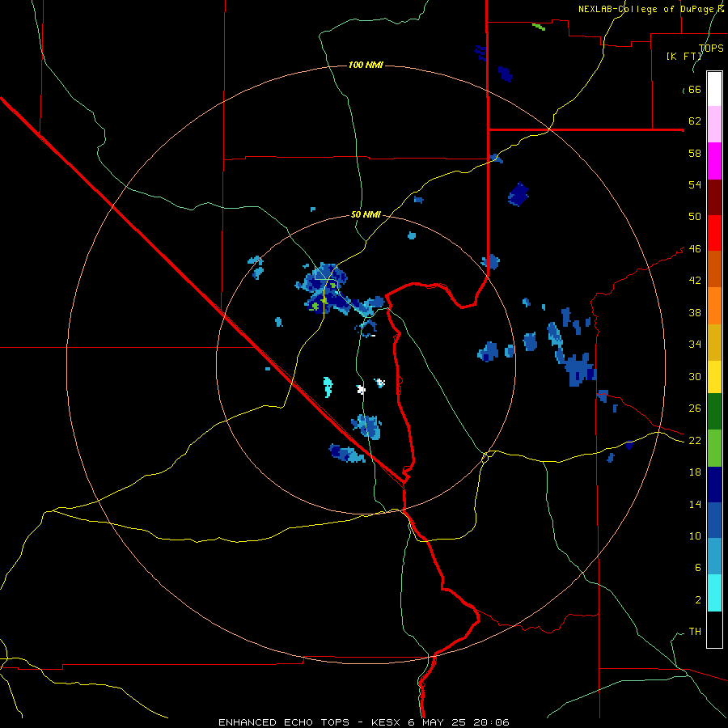Click the 14 value on the legend

point(695,504)
